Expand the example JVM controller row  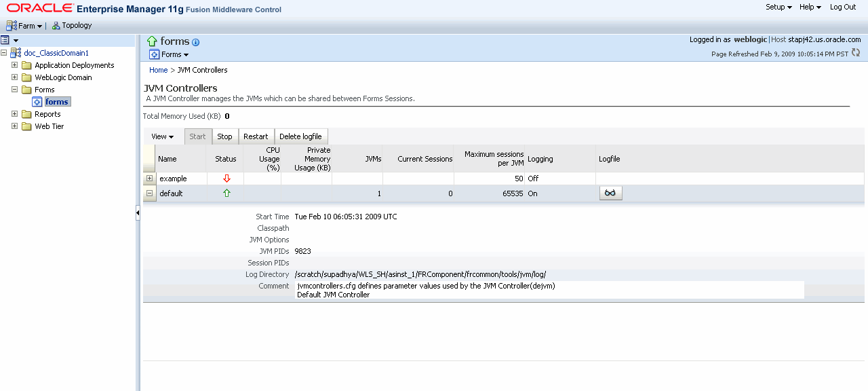click(x=149, y=178)
